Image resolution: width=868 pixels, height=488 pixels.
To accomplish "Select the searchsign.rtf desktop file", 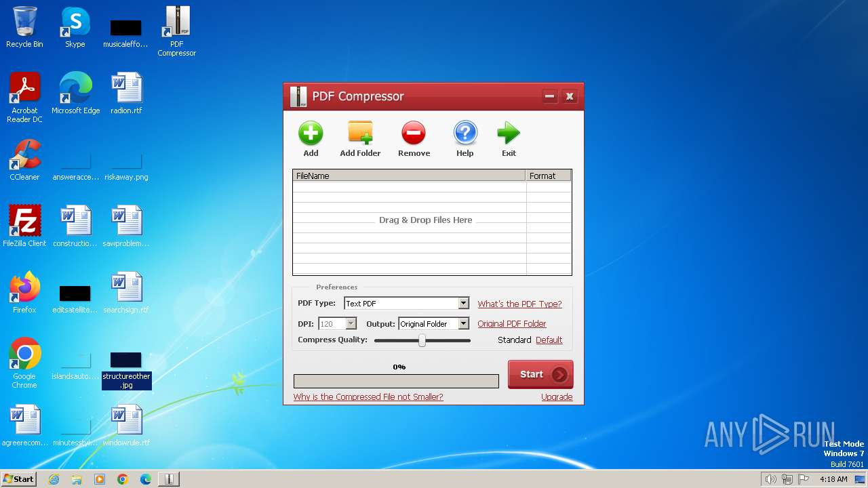I will pyautogui.click(x=126, y=293).
